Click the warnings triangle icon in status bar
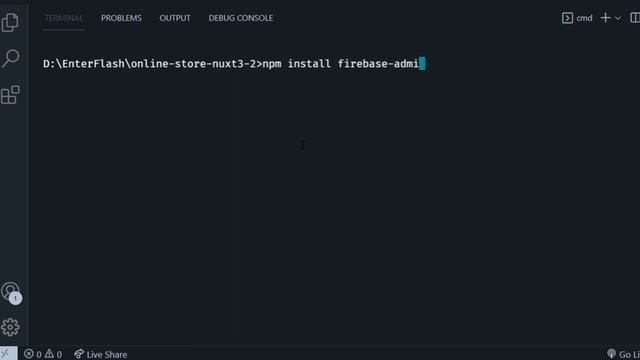640x360 pixels. coord(49,354)
